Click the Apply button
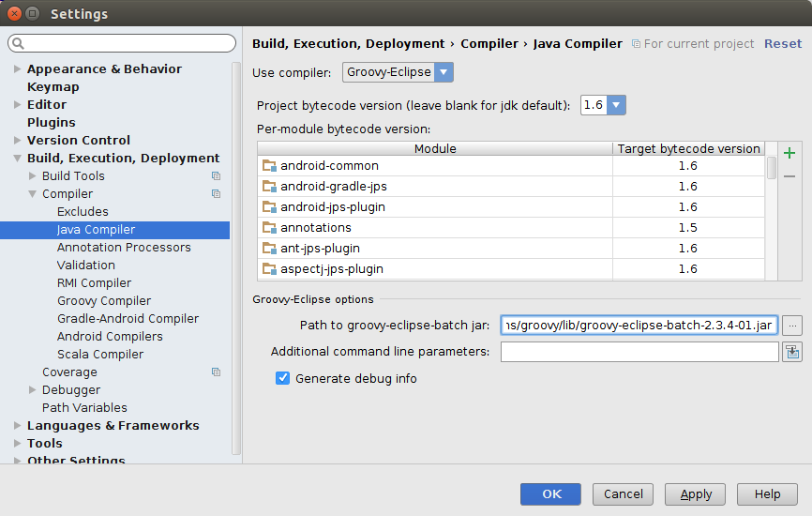 point(696,494)
